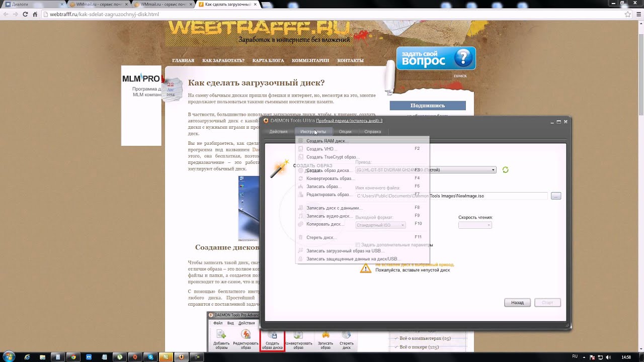644x362 pixels.
Task: Click the 'MLM PRO' advertisement banner
Action: click(141, 106)
